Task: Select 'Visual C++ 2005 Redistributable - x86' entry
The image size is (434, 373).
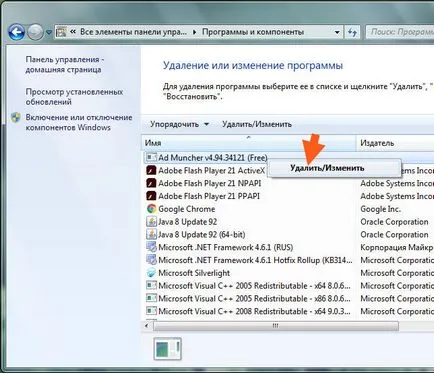Action: [x=255, y=299]
